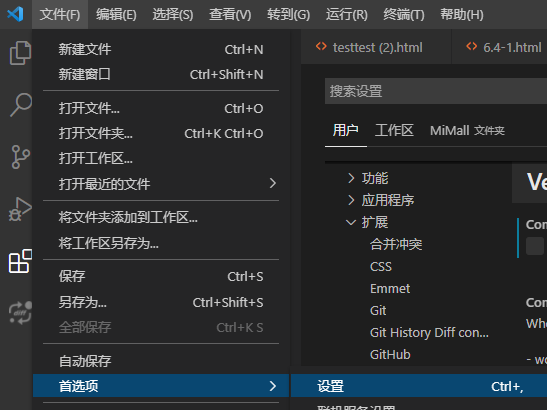
Task: Choose 另存为... menu entry
Action: (161, 302)
